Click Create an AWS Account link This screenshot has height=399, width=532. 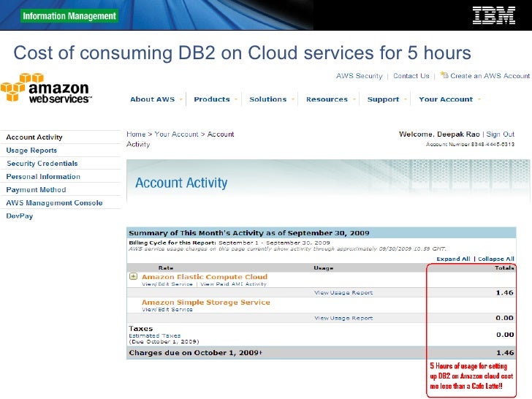490,76
